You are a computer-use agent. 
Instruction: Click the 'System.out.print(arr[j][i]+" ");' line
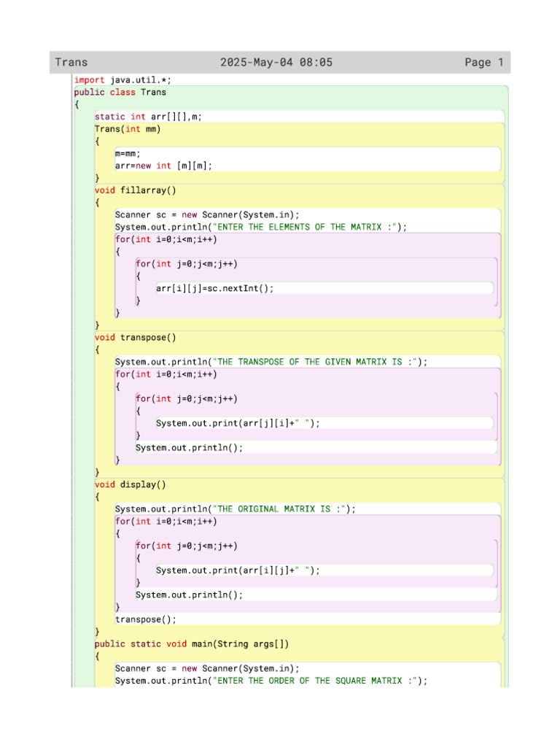(x=238, y=423)
